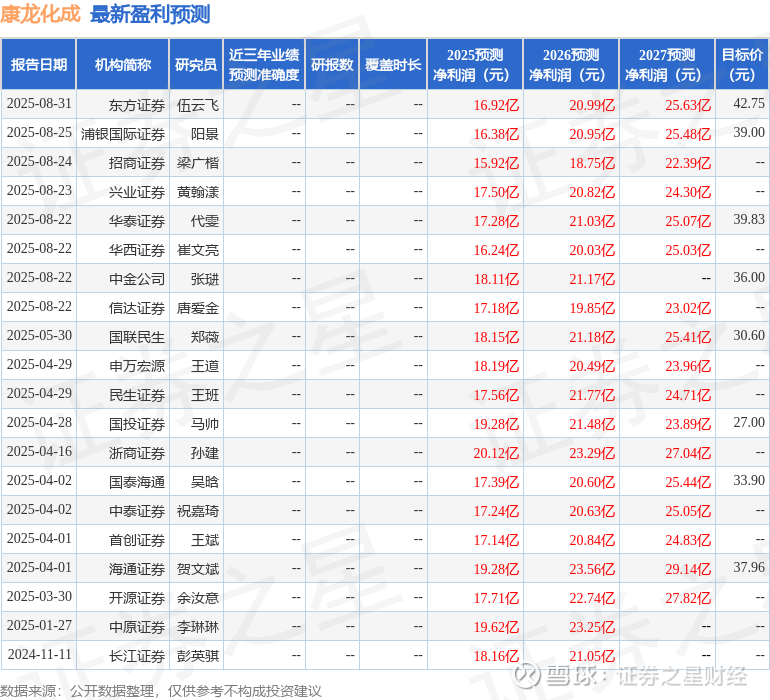Viewport: 770px width, 700px height.
Task: Click analyst name 阳景
Action: click(205, 134)
